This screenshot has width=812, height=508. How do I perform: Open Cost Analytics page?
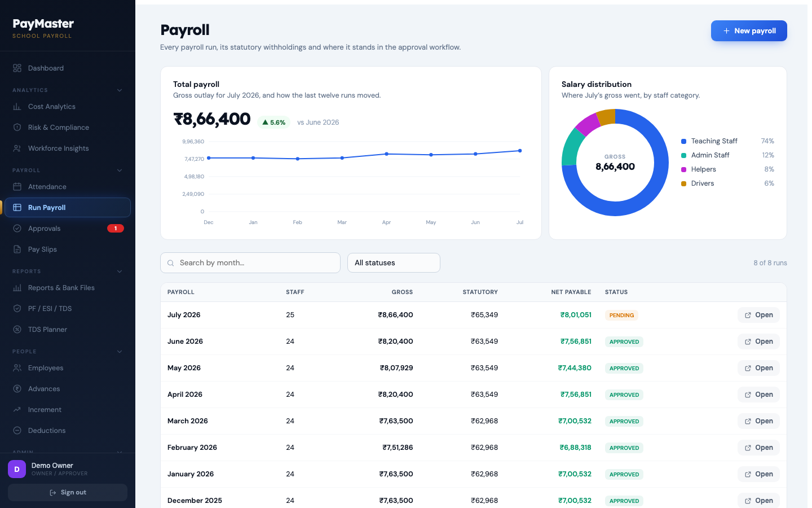click(x=68, y=107)
